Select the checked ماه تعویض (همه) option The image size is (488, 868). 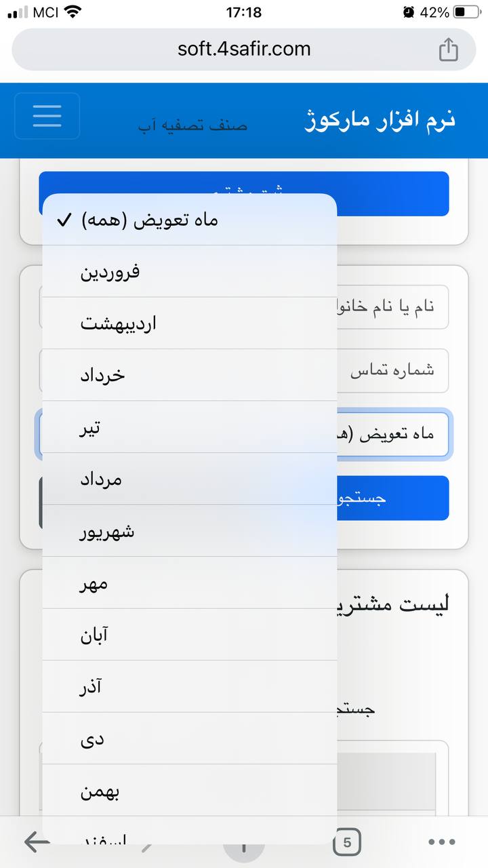tap(190, 220)
